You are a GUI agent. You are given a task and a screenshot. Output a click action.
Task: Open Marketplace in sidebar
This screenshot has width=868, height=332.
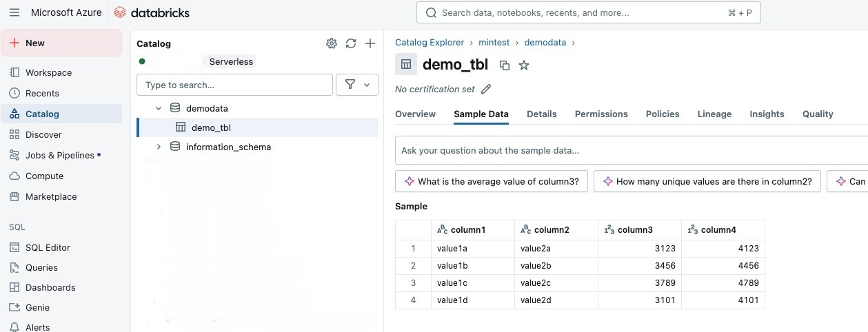[51, 196]
